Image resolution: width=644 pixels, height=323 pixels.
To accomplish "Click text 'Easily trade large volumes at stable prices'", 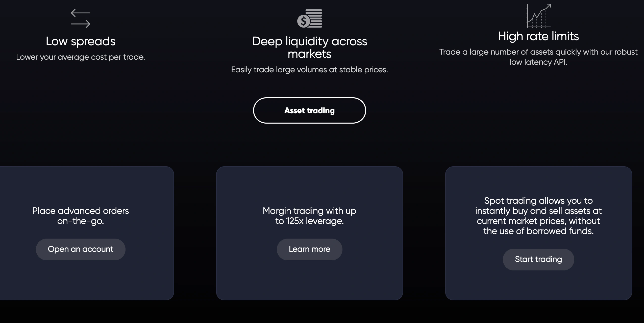I will (x=309, y=70).
